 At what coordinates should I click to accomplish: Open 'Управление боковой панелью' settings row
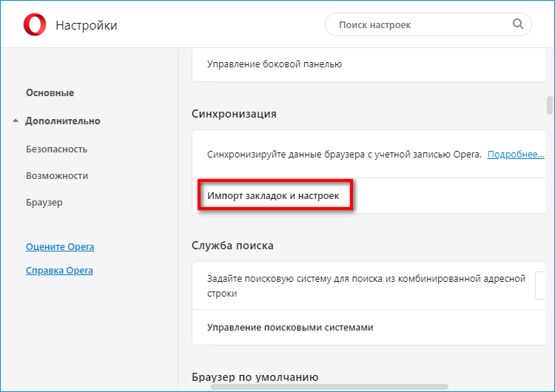click(275, 64)
